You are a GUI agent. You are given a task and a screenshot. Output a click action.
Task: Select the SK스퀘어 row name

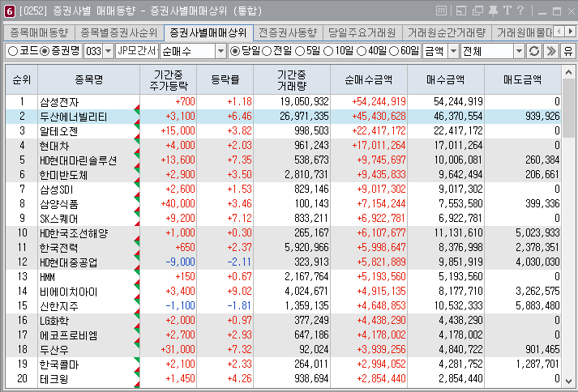58,219
